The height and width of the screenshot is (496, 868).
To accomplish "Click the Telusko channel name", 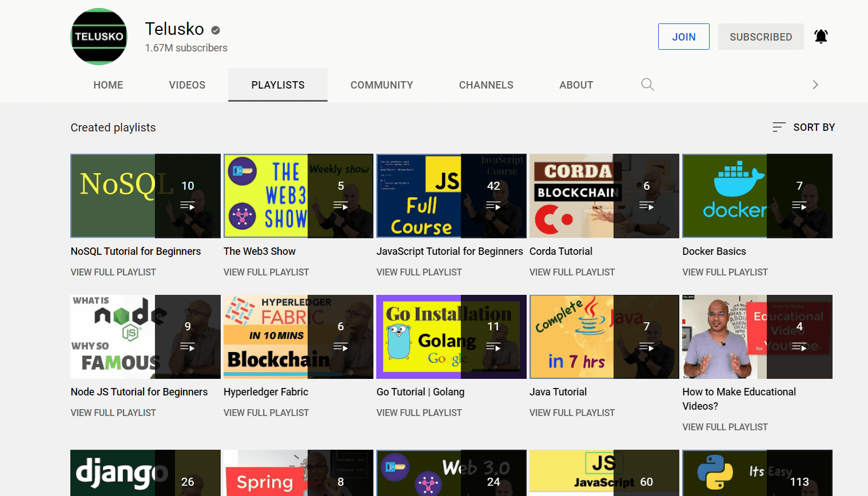I will click(174, 29).
